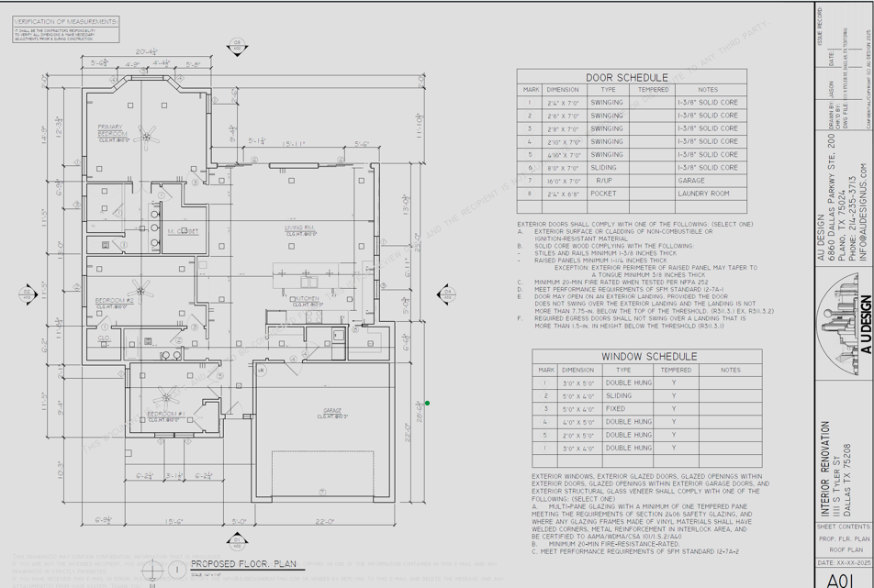The height and width of the screenshot is (588, 874).
Task: Select the A01 sheet number
Action: tap(842, 579)
